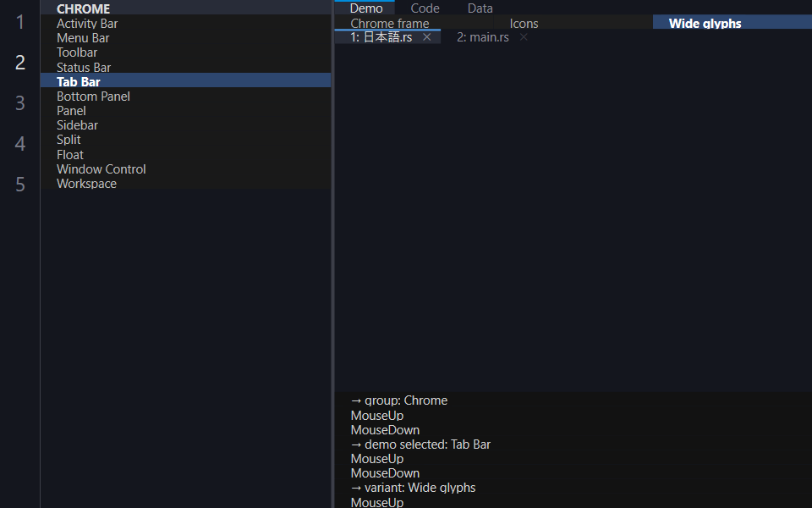Close the main.rs tab
Screen dimensions: 812x508
(x=524, y=36)
